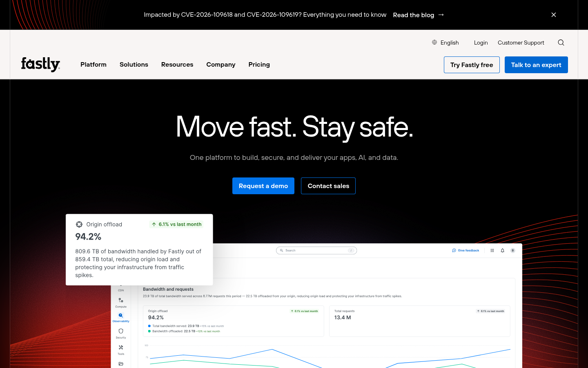The width and height of the screenshot is (588, 368).
Task: Open the Security shield icon
Action: pyautogui.click(x=121, y=331)
